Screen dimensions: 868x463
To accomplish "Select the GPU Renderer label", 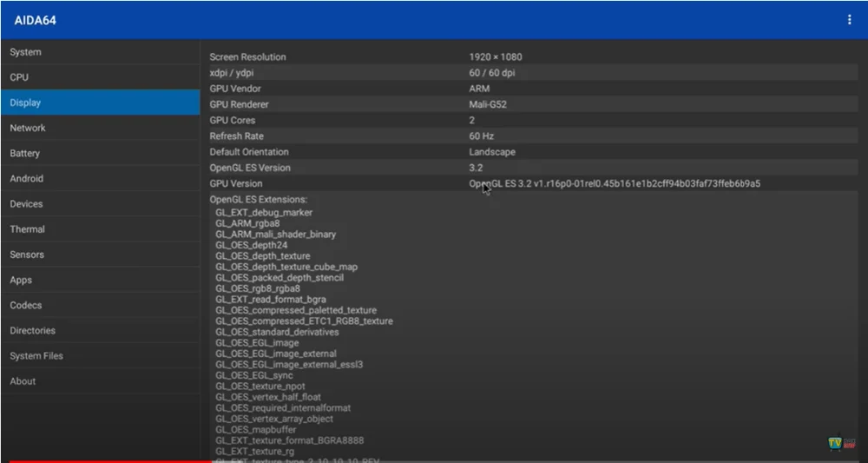I will pos(240,104).
